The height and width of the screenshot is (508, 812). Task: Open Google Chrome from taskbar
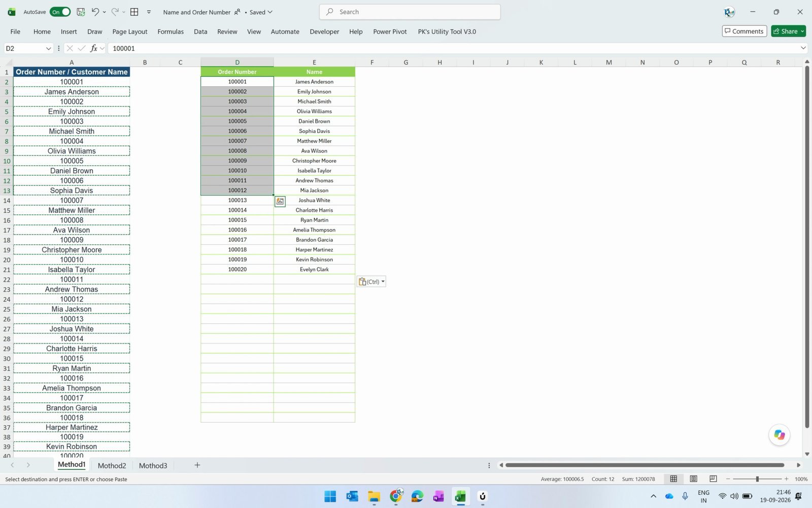click(x=396, y=496)
